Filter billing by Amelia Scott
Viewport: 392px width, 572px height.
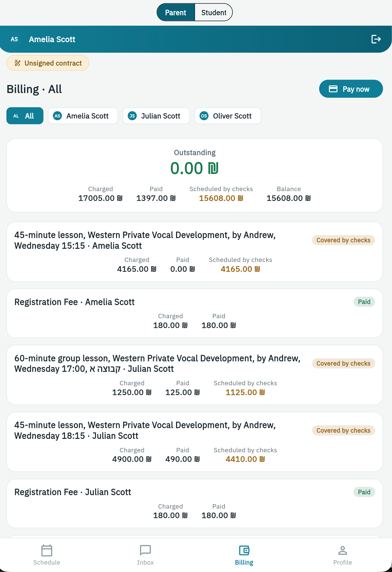click(x=83, y=116)
